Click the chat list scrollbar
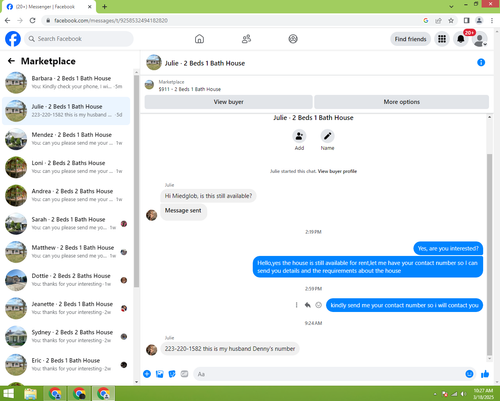Screen dimensions: 500x401 pos(136,181)
